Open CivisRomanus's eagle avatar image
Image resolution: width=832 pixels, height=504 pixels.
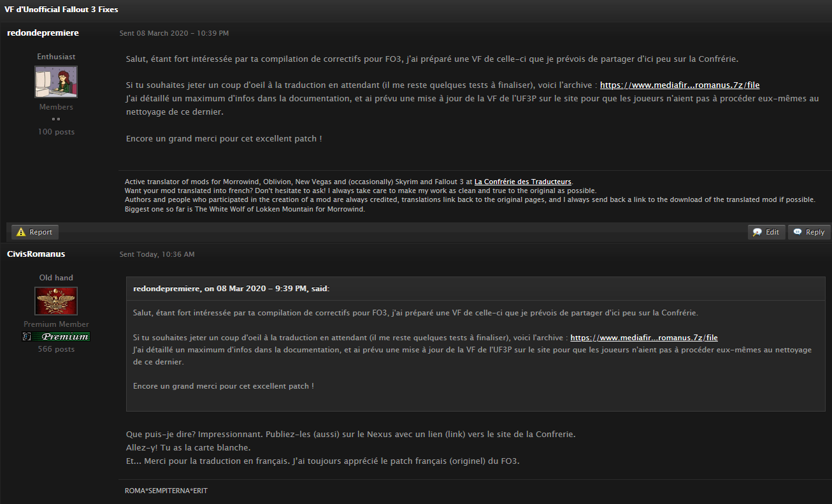tap(56, 301)
